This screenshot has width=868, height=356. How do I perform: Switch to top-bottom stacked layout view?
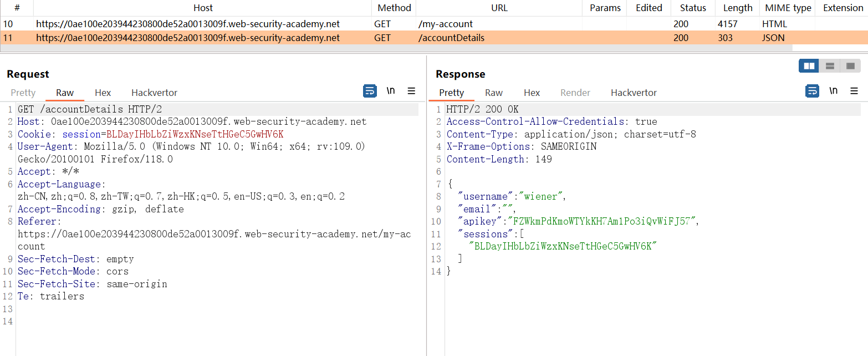(830, 66)
